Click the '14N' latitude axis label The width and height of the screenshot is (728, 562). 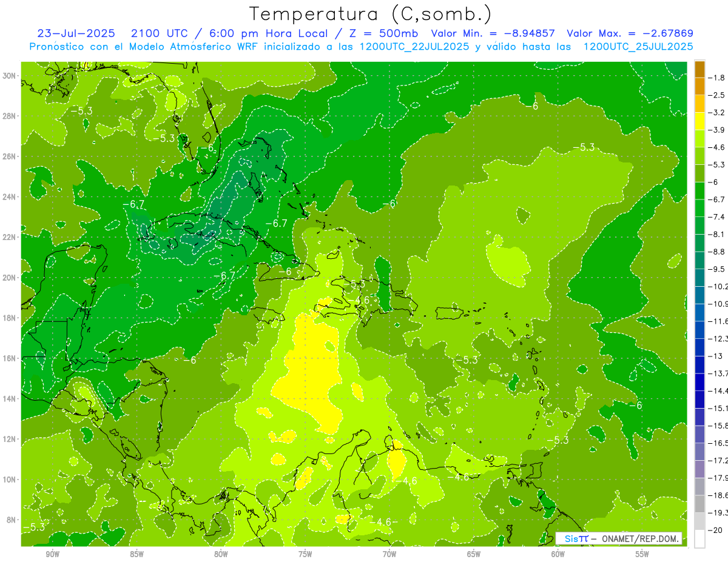coord(10,398)
